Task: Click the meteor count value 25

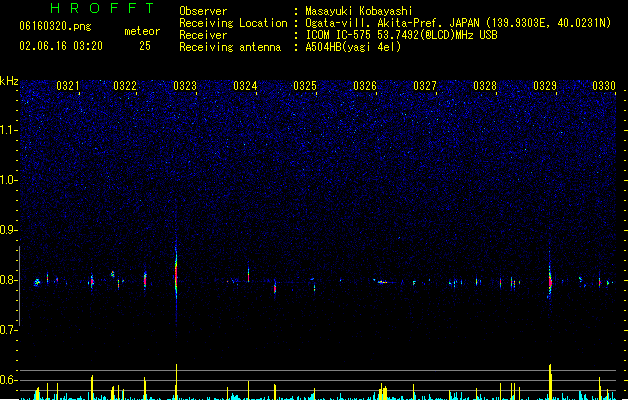Action: tap(145, 46)
